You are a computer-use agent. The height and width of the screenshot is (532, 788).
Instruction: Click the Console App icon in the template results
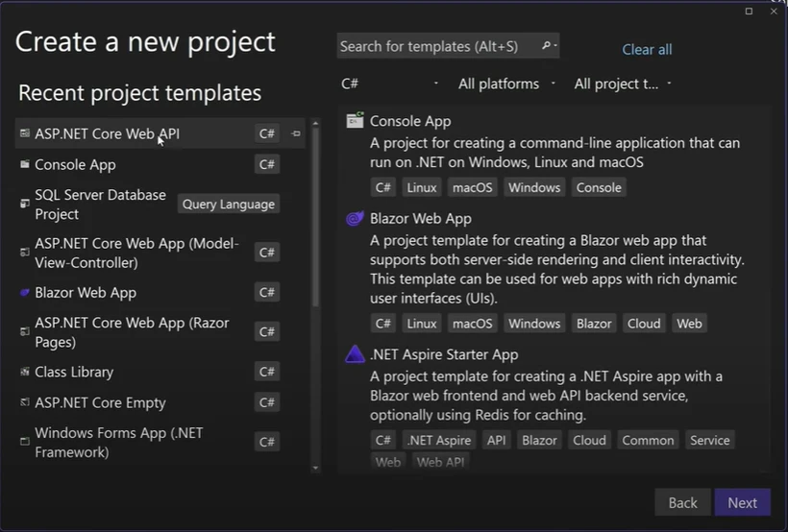pyautogui.click(x=355, y=120)
